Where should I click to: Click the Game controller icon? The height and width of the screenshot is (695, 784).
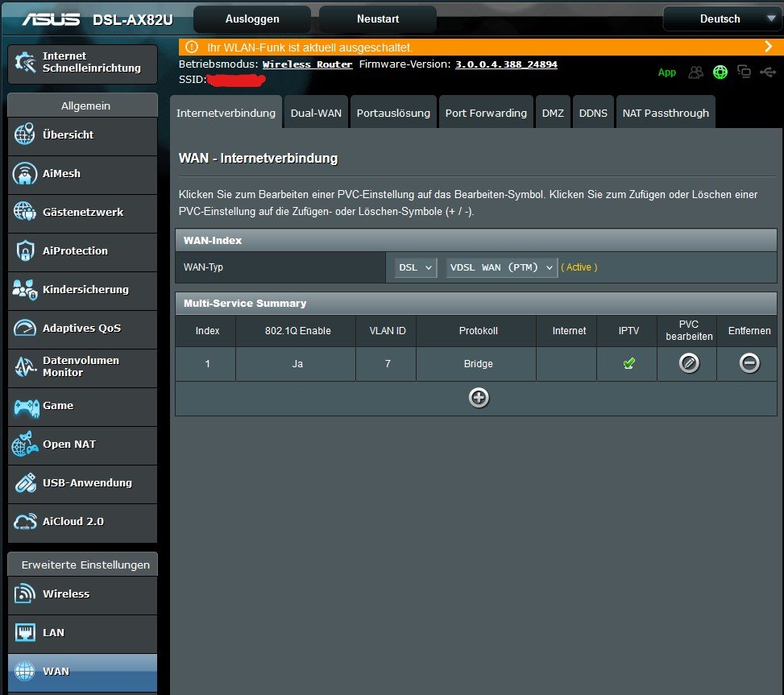[27, 407]
